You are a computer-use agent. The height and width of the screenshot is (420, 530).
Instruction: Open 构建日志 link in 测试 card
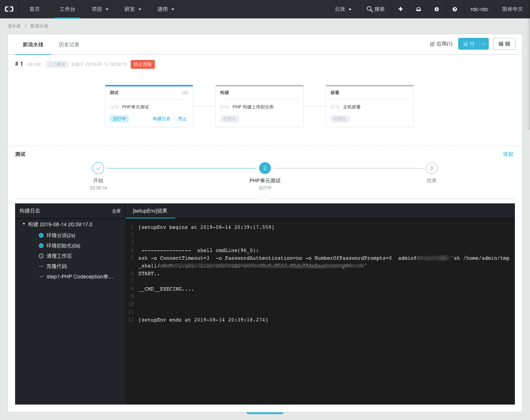[x=162, y=119]
